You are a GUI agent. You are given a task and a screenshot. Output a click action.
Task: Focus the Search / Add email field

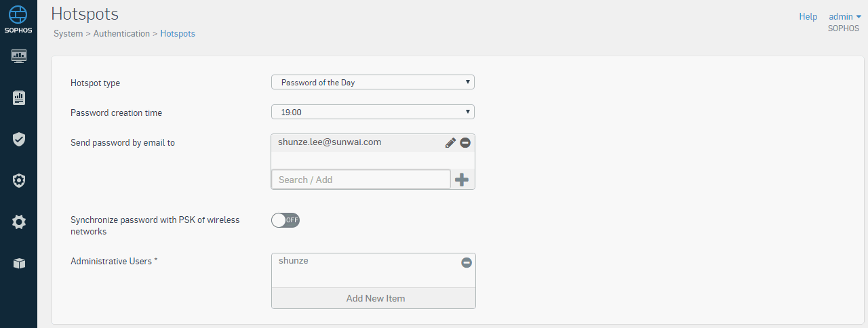361,180
